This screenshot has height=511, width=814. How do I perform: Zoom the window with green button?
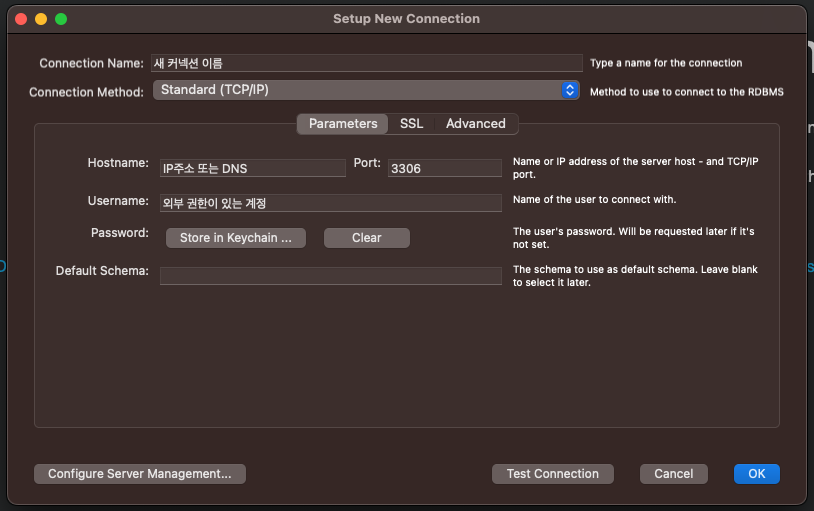click(61, 19)
